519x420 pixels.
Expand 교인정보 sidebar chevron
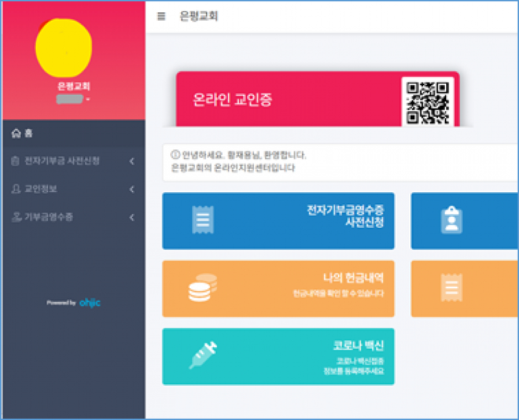132,190
